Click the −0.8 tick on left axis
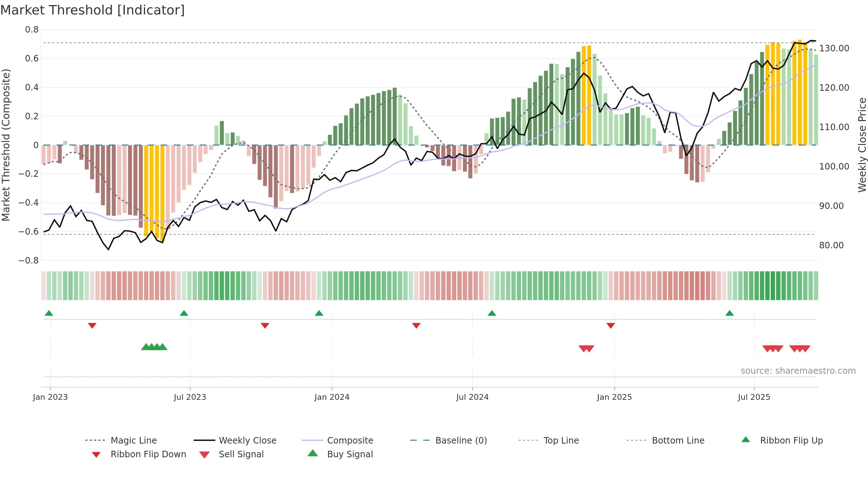 (x=29, y=261)
